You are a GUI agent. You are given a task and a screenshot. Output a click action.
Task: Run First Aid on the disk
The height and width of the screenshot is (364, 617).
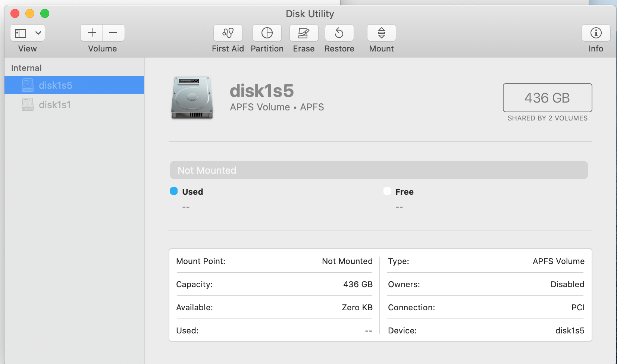click(x=228, y=33)
